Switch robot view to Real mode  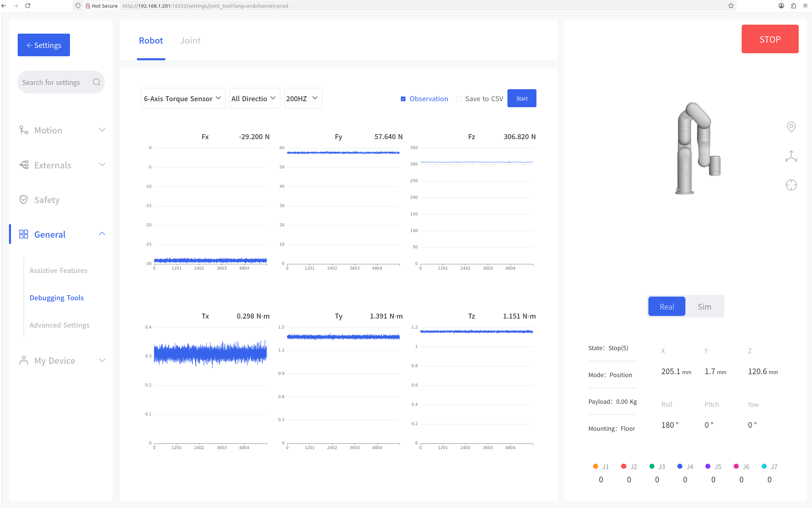[667, 306]
